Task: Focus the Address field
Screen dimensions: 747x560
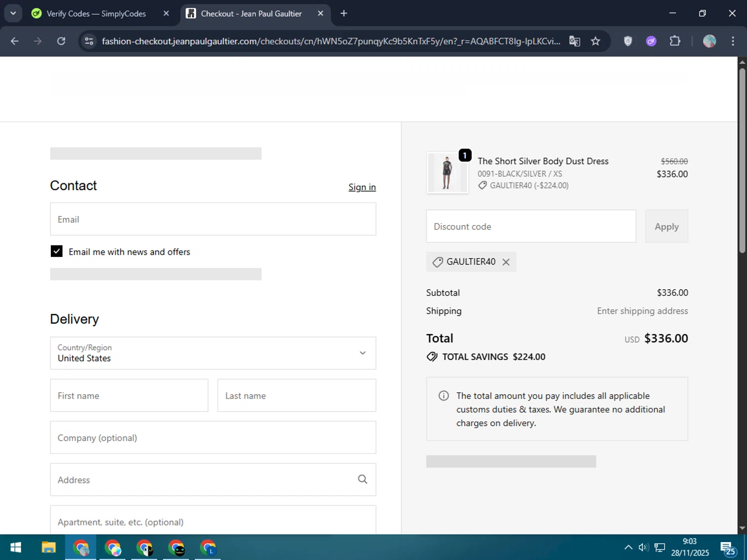Action: pos(213,480)
